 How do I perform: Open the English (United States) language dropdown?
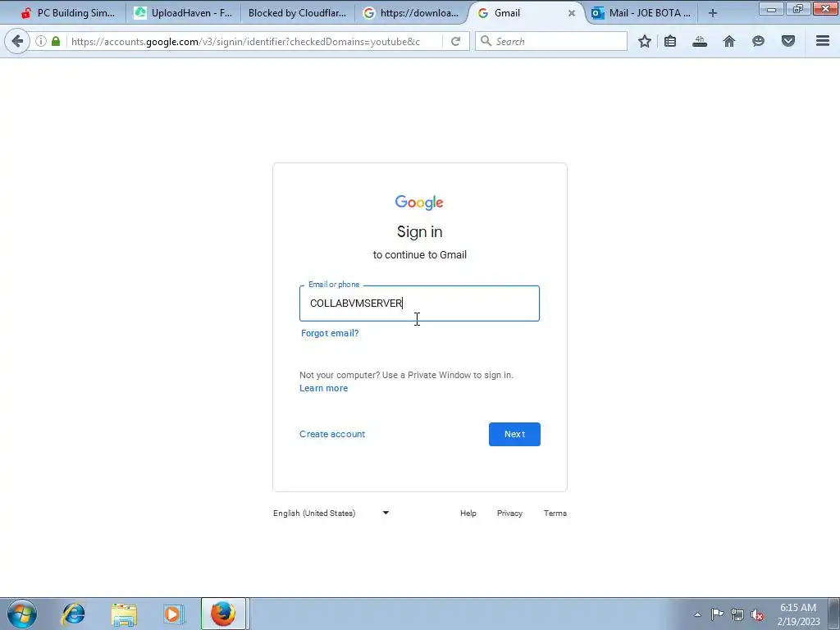tap(331, 514)
